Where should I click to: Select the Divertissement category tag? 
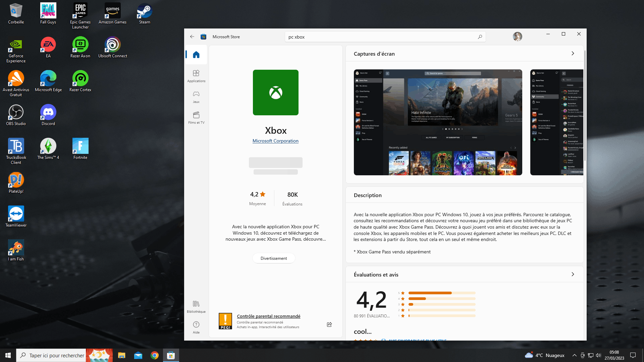point(273,258)
